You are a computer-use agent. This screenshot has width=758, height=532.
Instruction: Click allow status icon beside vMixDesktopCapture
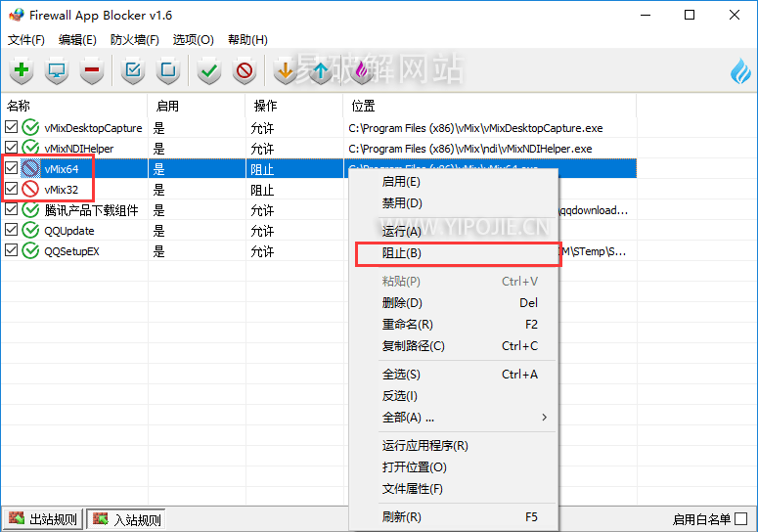(30, 127)
